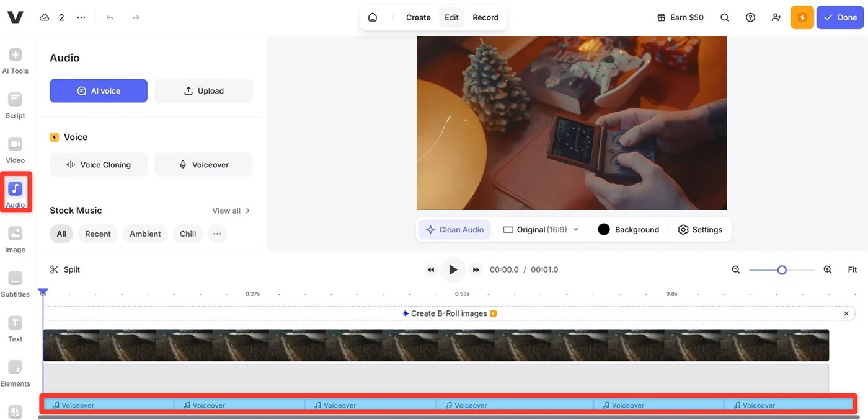Switch to the Create tab
This screenshot has width=868, height=420.
tap(418, 17)
